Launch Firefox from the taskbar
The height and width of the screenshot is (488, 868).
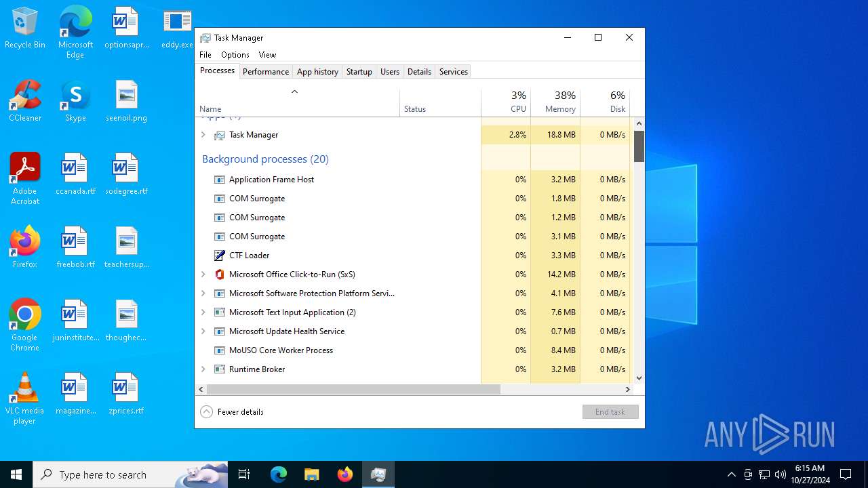pyautogui.click(x=345, y=474)
